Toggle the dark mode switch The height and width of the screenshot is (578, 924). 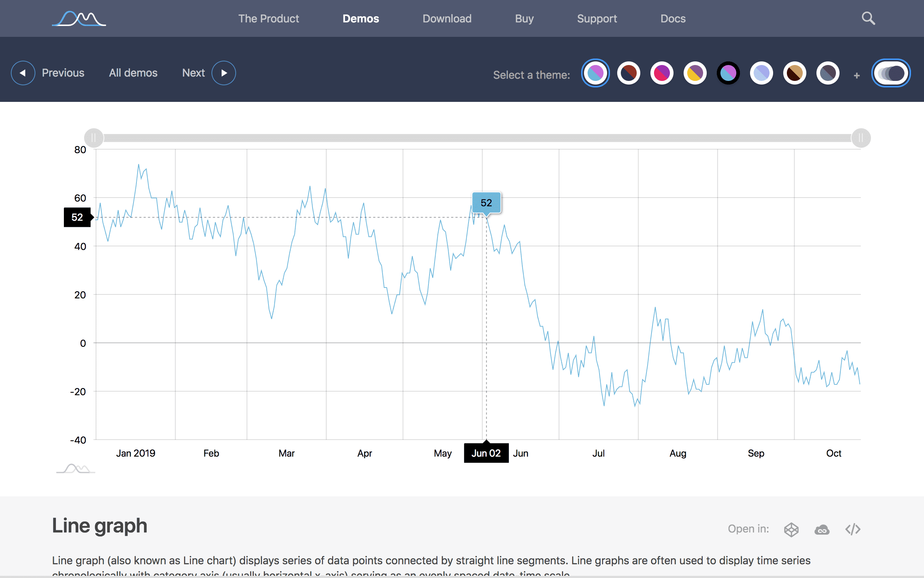click(891, 73)
